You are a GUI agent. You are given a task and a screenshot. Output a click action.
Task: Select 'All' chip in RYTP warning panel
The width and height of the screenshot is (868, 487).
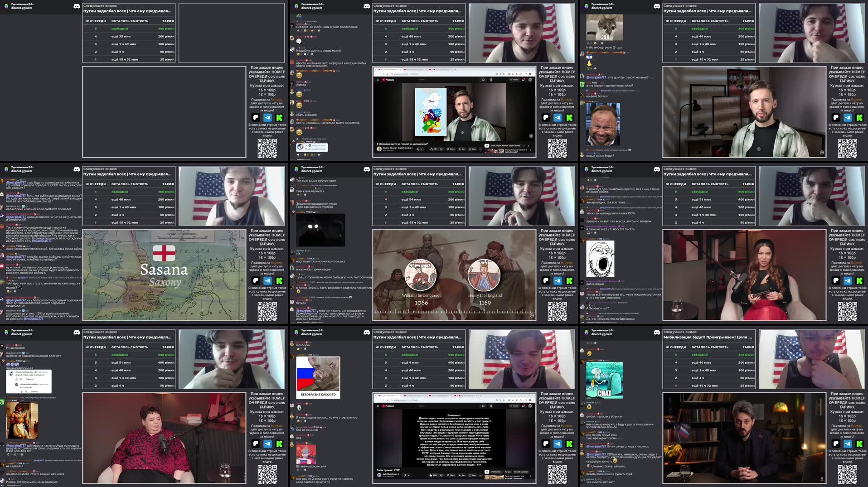[487, 472]
